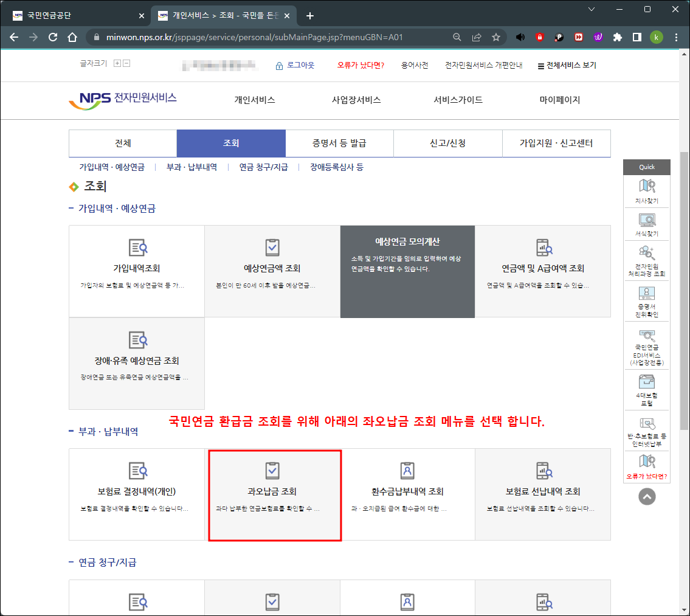690x616 pixels.
Task: Click the NPS 전자민원서비스 logo
Action: coord(128,100)
